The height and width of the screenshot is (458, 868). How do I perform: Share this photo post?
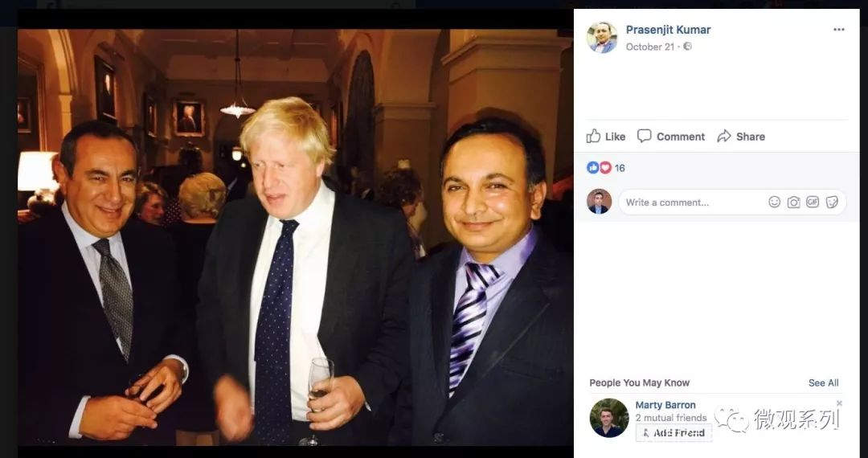741,137
